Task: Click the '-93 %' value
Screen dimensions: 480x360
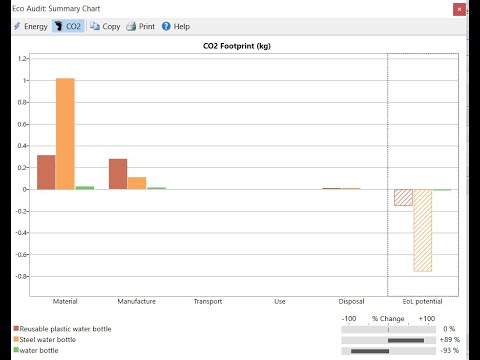Action: pyautogui.click(x=450, y=350)
